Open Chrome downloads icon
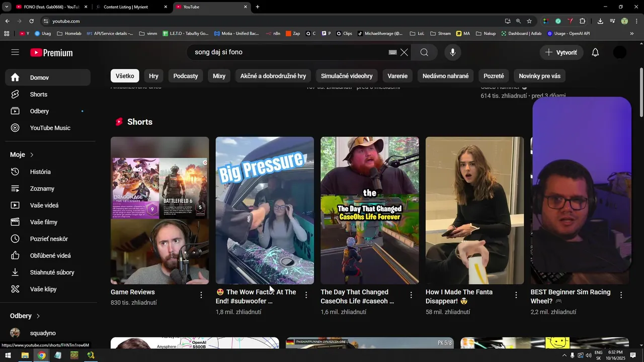This screenshot has height=362, width=644. (600, 21)
